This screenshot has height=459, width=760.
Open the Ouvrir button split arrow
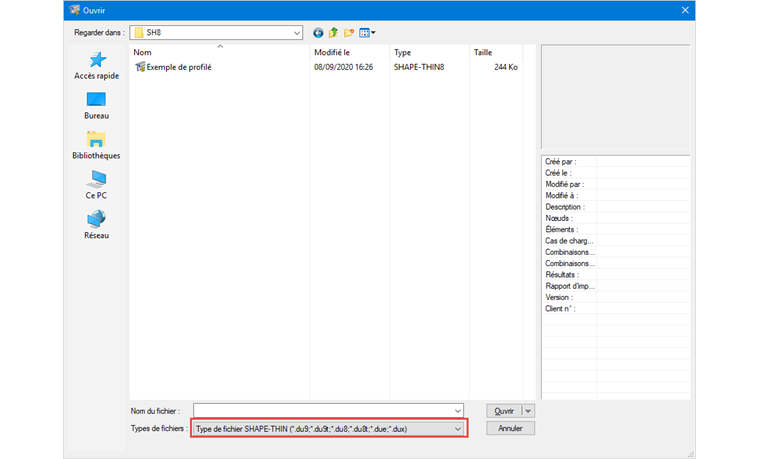click(528, 411)
